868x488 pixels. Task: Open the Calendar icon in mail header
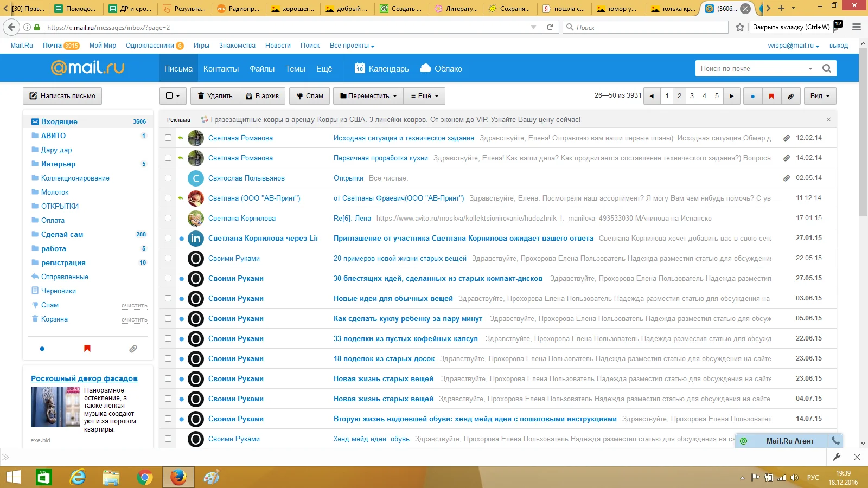tap(360, 68)
